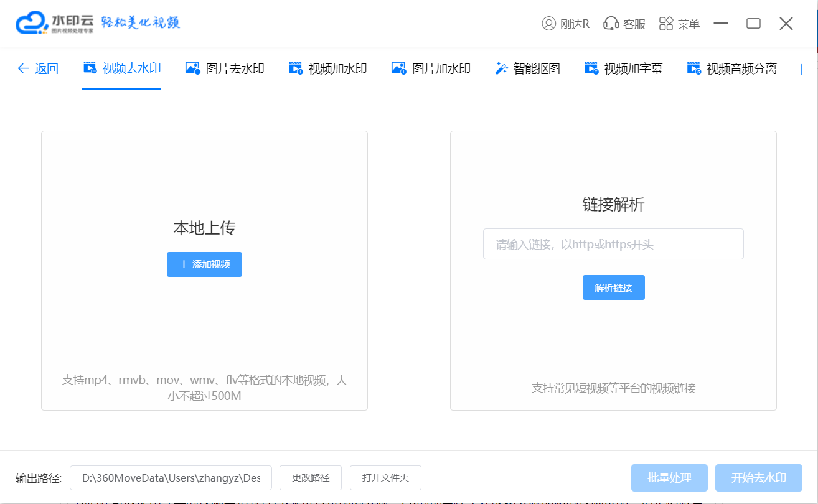This screenshot has height=504, width=818.
Task: Open the 菜单 grid menu icon
Action: point(666,24)
